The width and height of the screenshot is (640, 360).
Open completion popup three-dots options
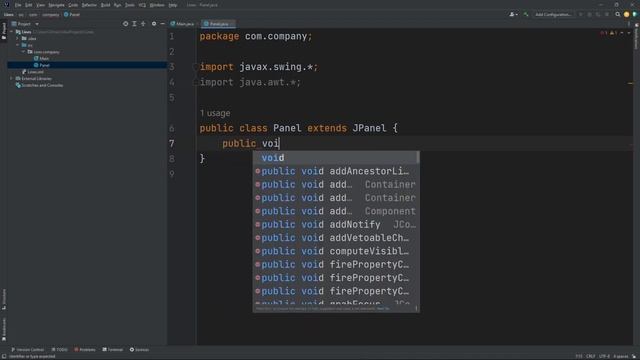pyautogui.click(x=416, y=309)
